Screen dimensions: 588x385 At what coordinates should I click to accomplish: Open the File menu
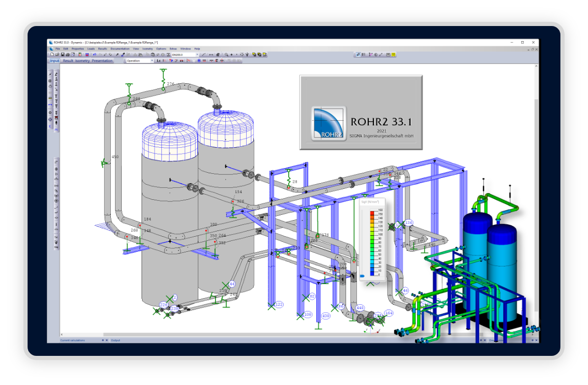tap(58, 49)
